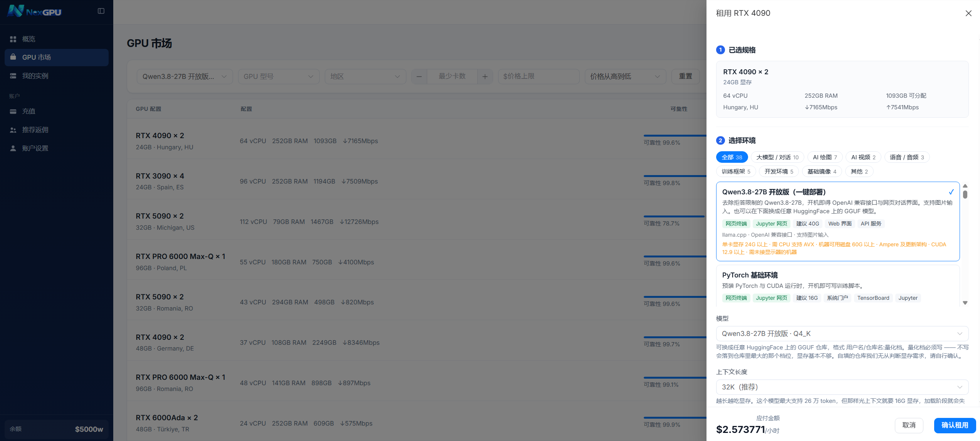Click the $价格上限 input field
This screenshot has width=980, height=441.
pos(539,76)
